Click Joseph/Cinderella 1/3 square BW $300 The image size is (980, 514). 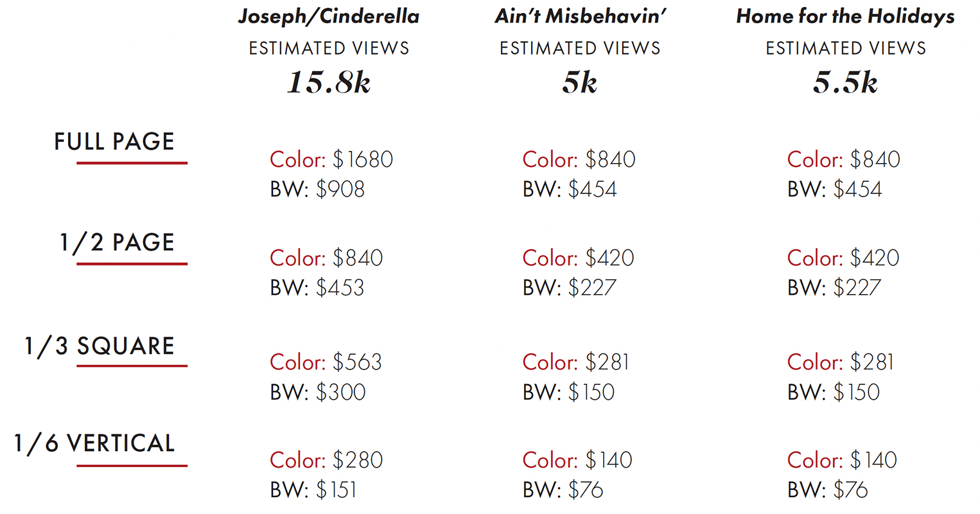pyautogui.click(x=318, y=391)
